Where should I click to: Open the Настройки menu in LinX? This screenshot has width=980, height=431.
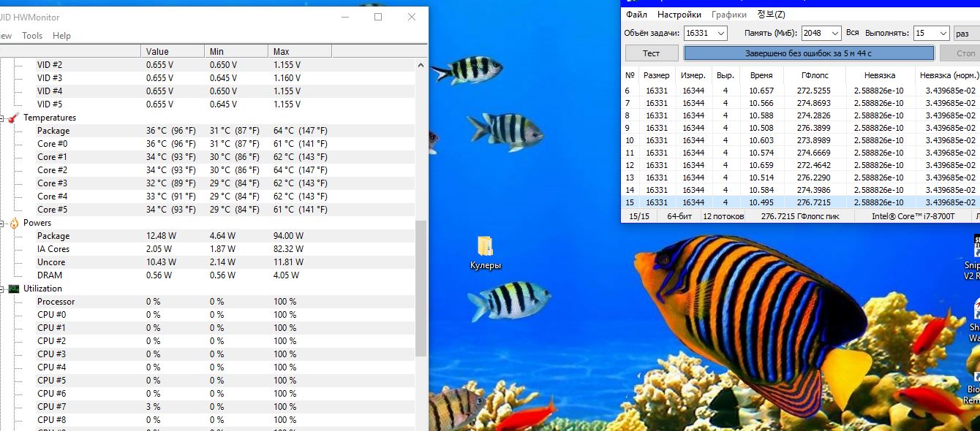coord(679,15)
